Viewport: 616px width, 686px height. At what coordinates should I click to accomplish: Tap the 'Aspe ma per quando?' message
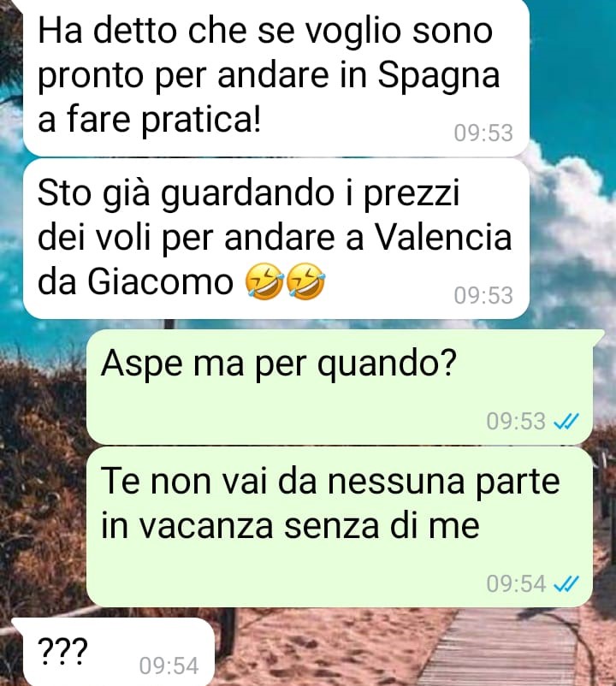pos(340,387)
